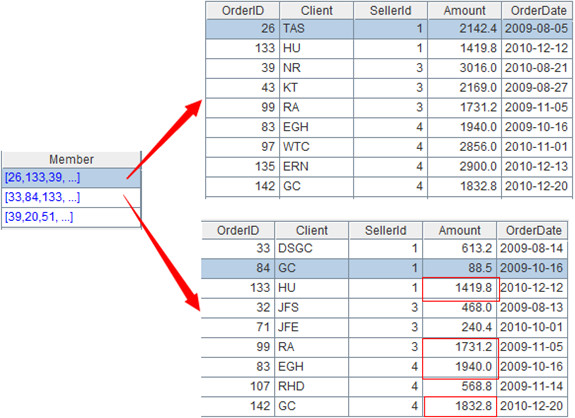Select the amount 2900.0 cell
Image resolution: width=575 pixels, height=418 pixels.
(465, 167)
